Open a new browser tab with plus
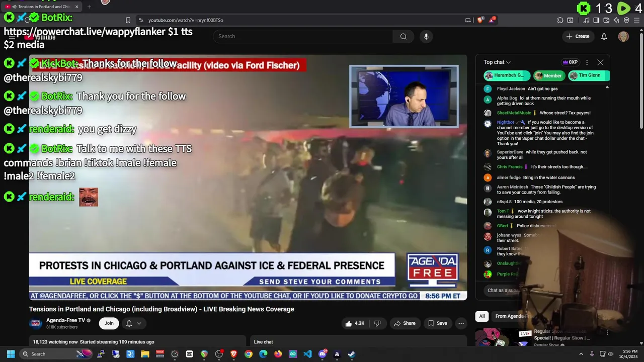644x362 pixels. point(89,7)
